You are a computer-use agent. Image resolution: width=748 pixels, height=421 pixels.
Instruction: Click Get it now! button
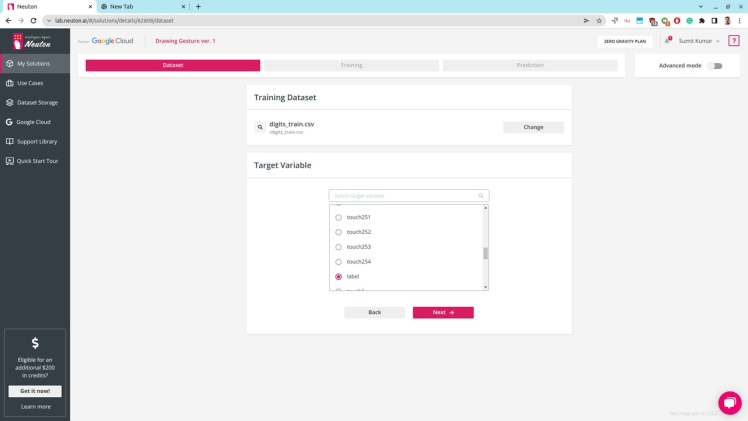tap(35, 391)
